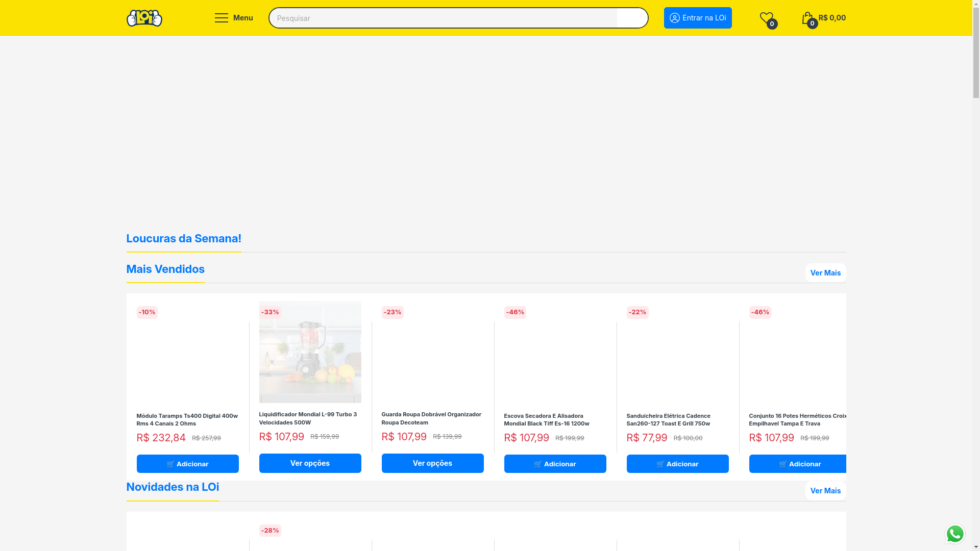Click the -28% discount badge
The height and width of the screenshot is (551, 980).
coord(270,531)
